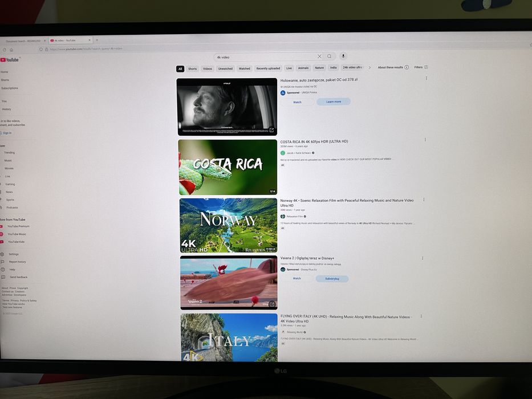Select the Videos filter chip
Screen dimensions: 532x399
point(208,68)
